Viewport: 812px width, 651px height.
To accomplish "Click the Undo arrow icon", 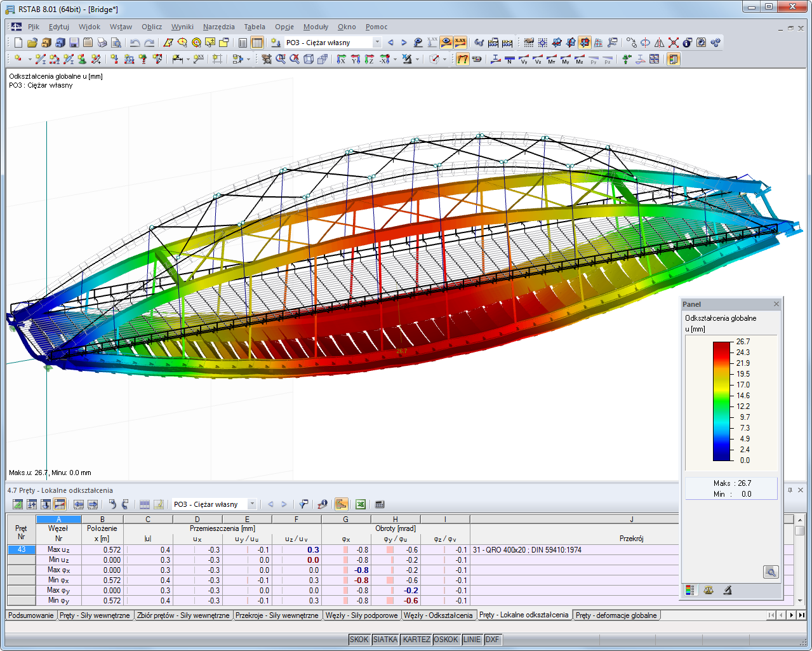I will (x=135, y=43).
